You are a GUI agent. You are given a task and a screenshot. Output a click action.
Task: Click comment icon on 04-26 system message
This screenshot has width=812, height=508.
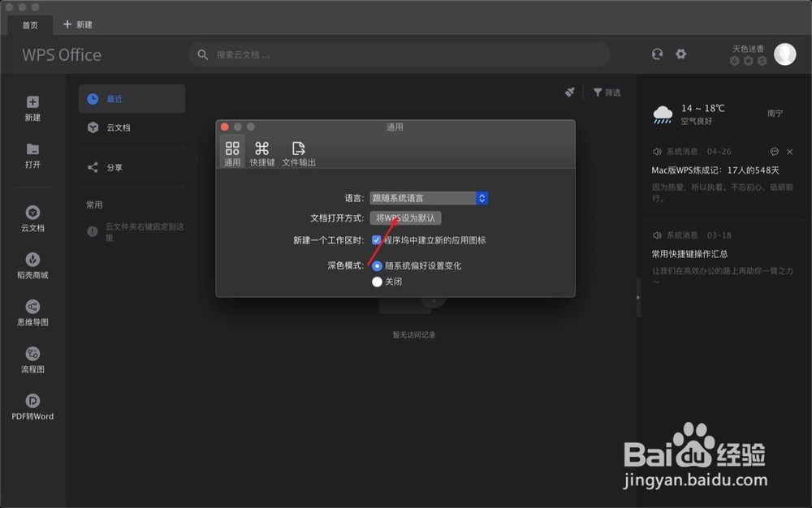point(774,152)
